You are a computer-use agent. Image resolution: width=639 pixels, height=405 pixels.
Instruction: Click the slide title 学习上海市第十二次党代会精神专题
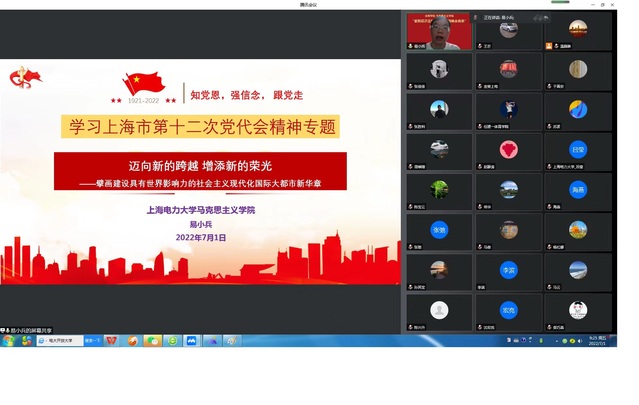(x=202, y=127)
